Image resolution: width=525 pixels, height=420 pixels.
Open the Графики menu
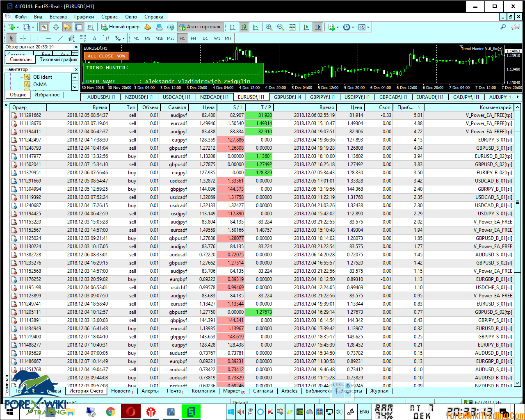84,17
